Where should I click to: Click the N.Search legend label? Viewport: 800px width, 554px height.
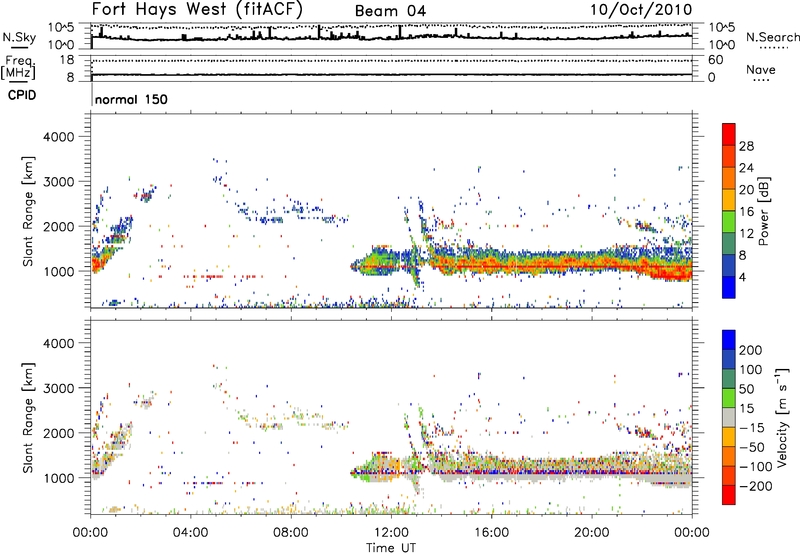pos(772,37)
